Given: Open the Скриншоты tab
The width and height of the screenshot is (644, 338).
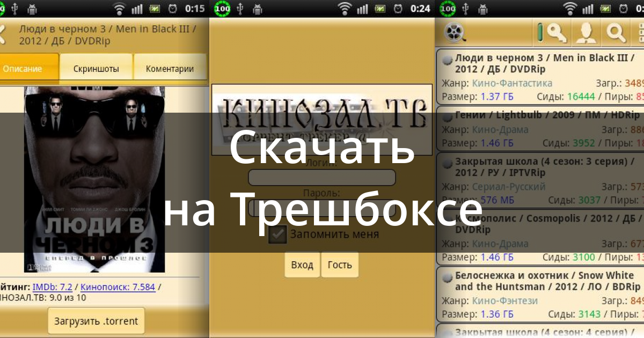Looking at the screenshot, I should [96, 69].
